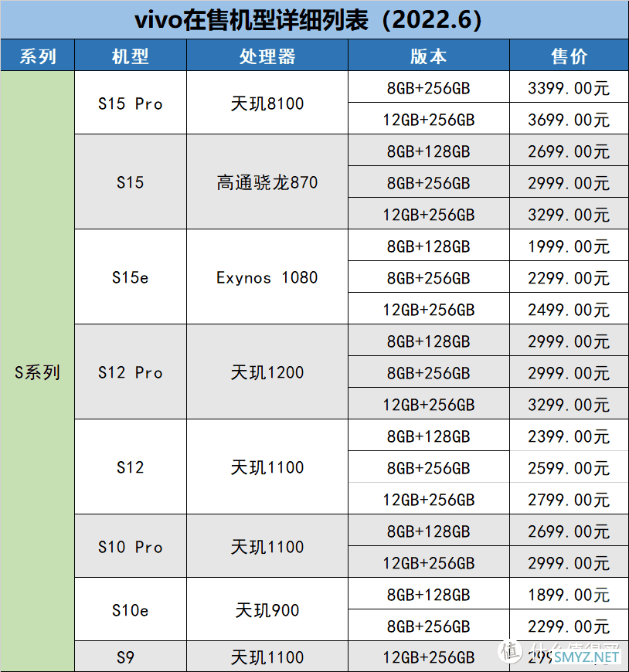
Task: Select the 3299.00元 price for S12 Pro
Action: (x=569, y=404)
